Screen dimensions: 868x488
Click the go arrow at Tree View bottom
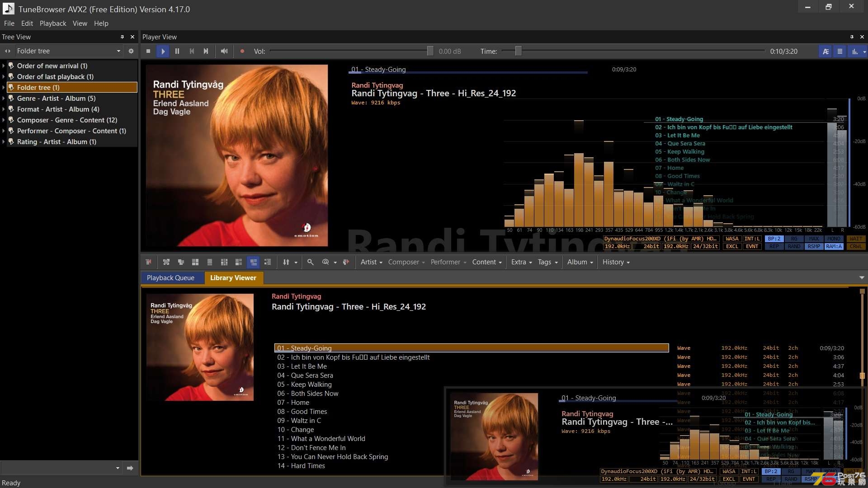pyautogui.click(x=130, y=468)
